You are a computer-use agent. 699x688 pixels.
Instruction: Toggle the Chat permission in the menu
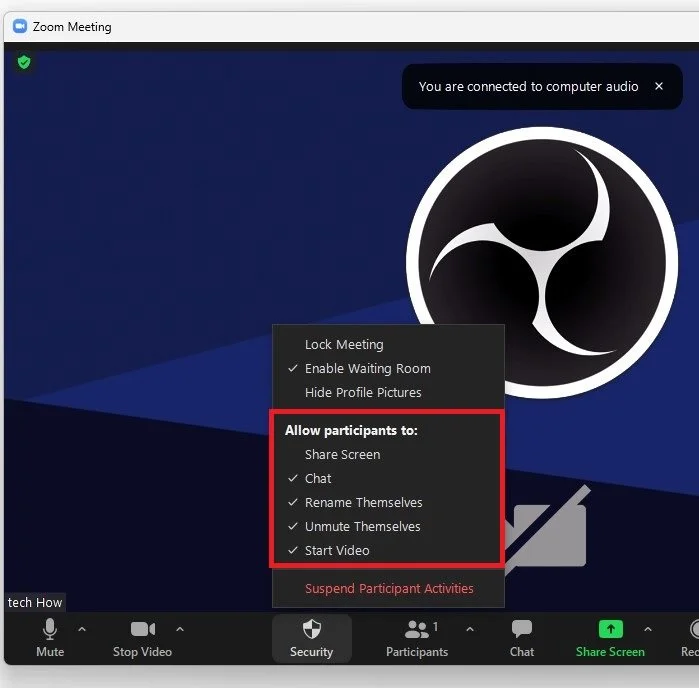pyautogui.click(x=388, y=478)
